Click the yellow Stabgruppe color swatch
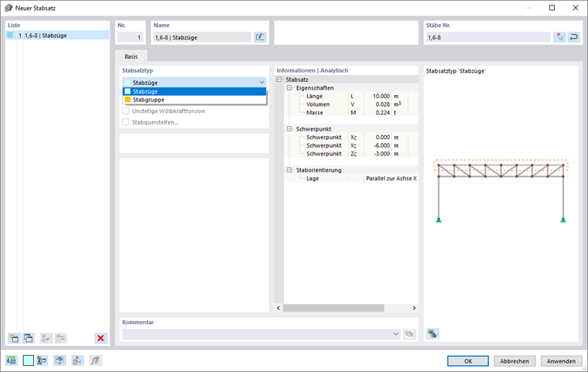 (128, 100)
